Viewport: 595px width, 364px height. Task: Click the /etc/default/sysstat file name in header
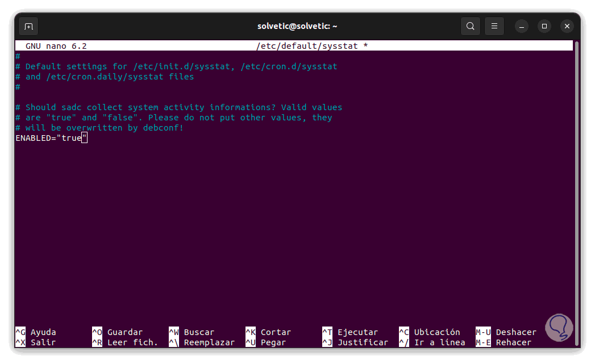coord(307,46)
